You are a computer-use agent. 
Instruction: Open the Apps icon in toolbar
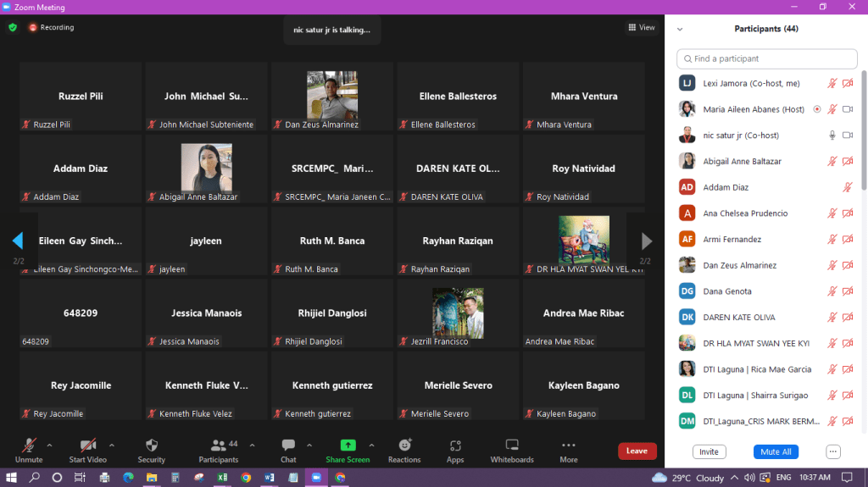pyautogui.click(x=455, y=445)
